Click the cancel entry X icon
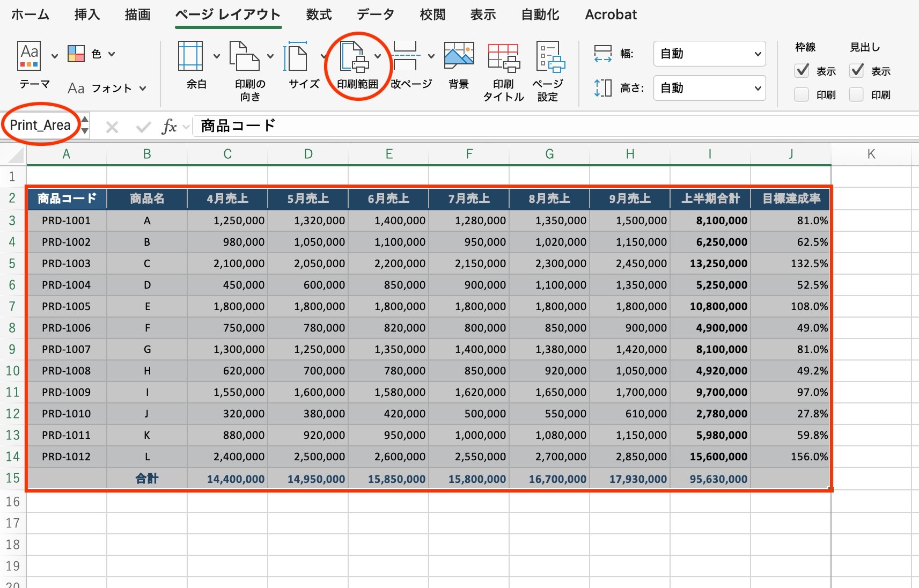The height and width of the screenshot is (588, 919). coord(112,127)
